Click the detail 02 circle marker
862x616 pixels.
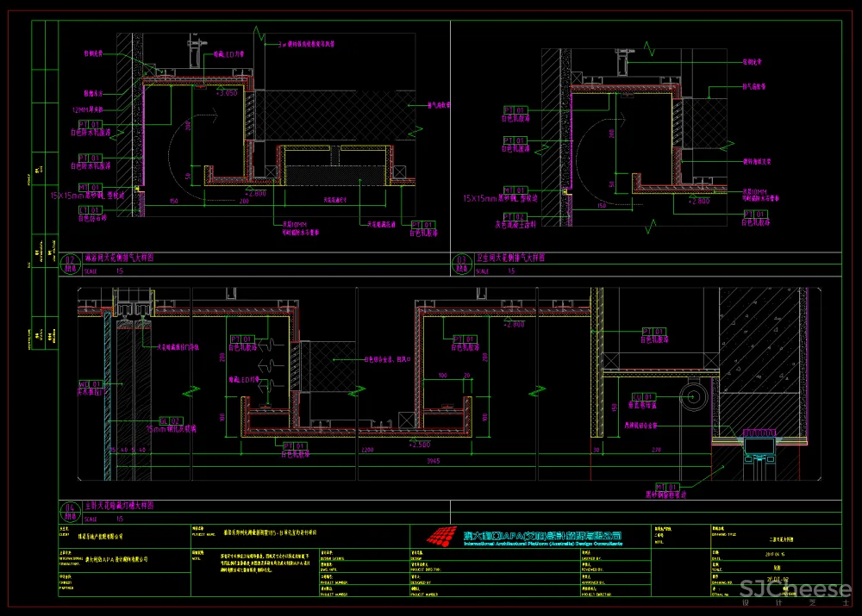[x=70, y=264]
